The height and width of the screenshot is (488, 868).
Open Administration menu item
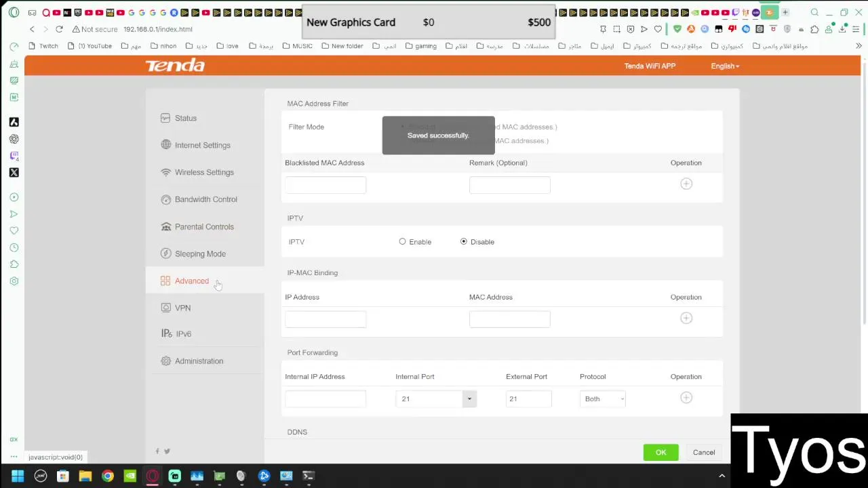(x=199, y=361)
